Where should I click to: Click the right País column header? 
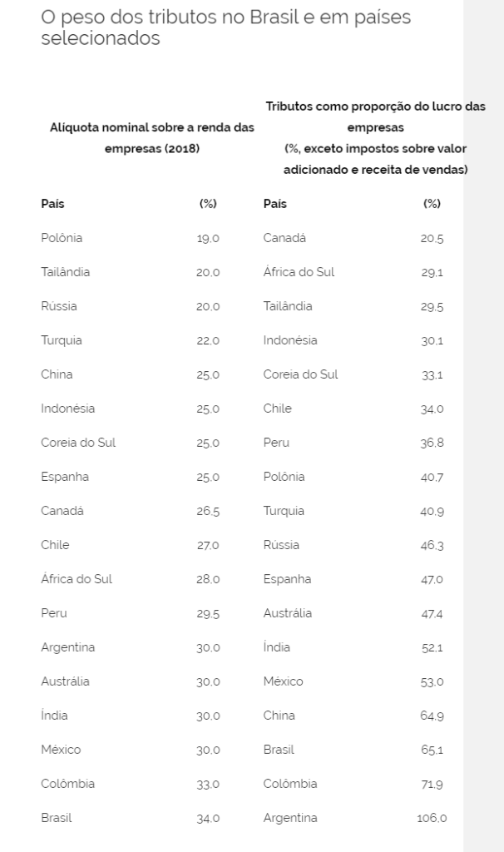274,204
